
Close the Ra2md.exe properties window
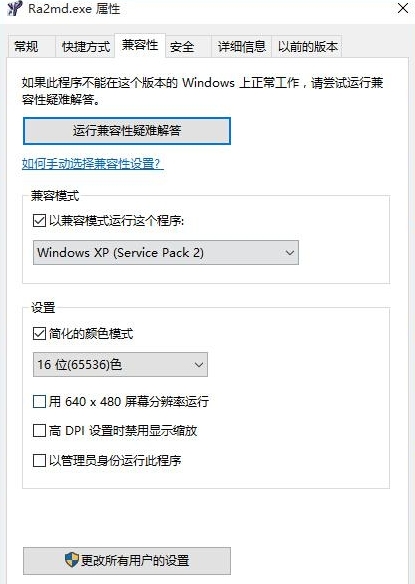tap(403, 8)
